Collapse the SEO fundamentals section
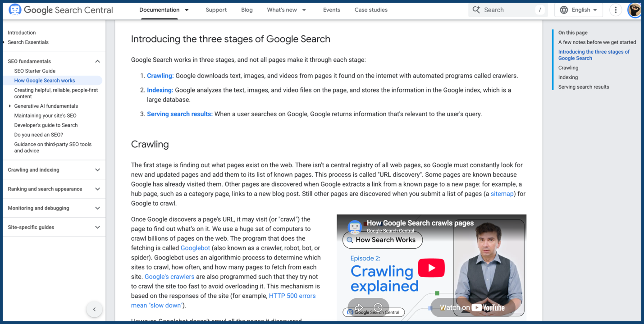Viewport: 644px width, 324px height. click(x=97, y=61)
